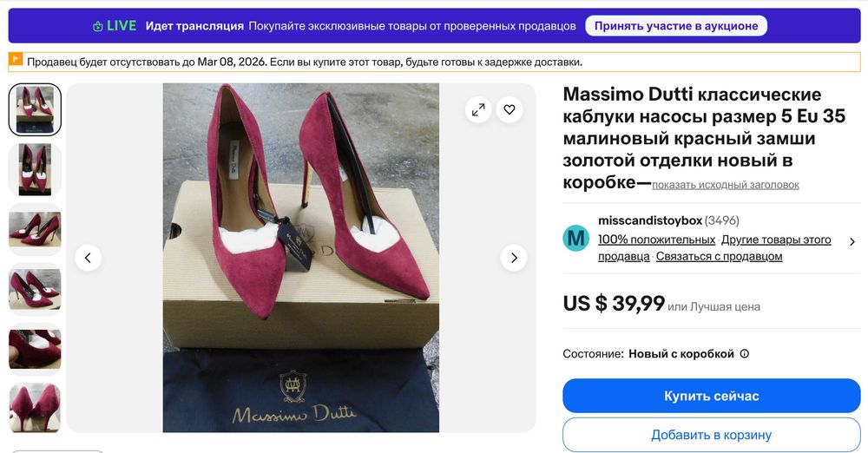Expand seller details chevron

point(852,241)
